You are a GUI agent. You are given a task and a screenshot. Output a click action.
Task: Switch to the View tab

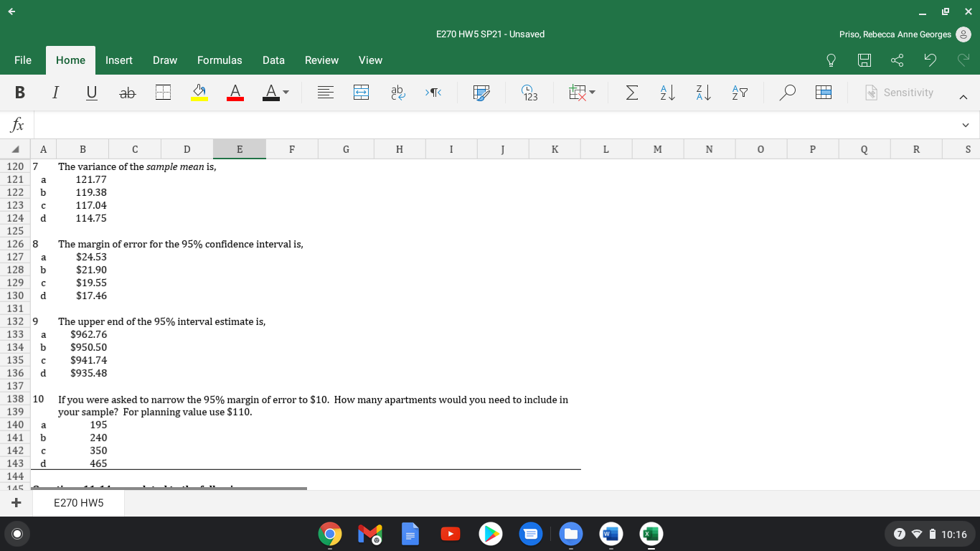coord(370,60)
